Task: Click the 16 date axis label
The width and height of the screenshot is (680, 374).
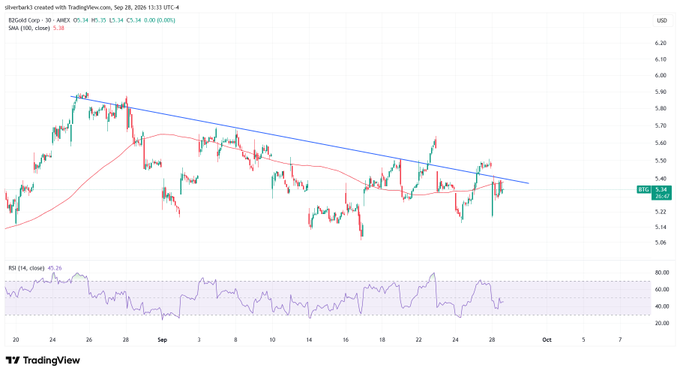Action: 346,340
